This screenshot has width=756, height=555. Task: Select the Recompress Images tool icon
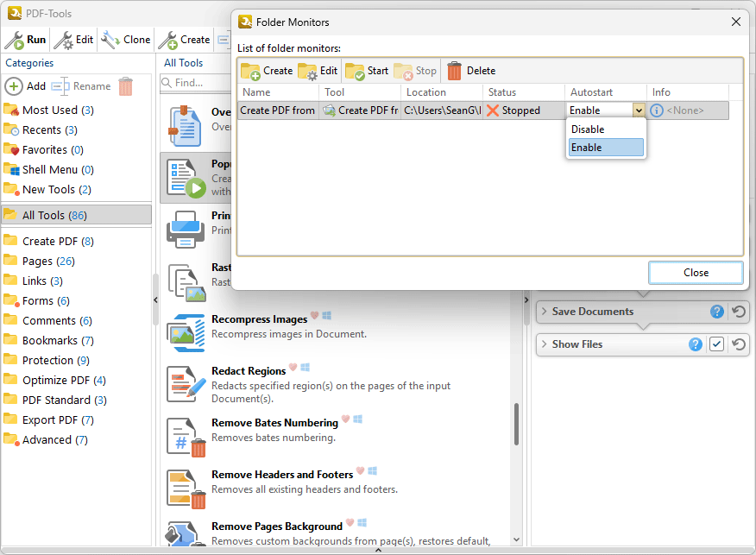pyautogui.click(x=186, y=332)
